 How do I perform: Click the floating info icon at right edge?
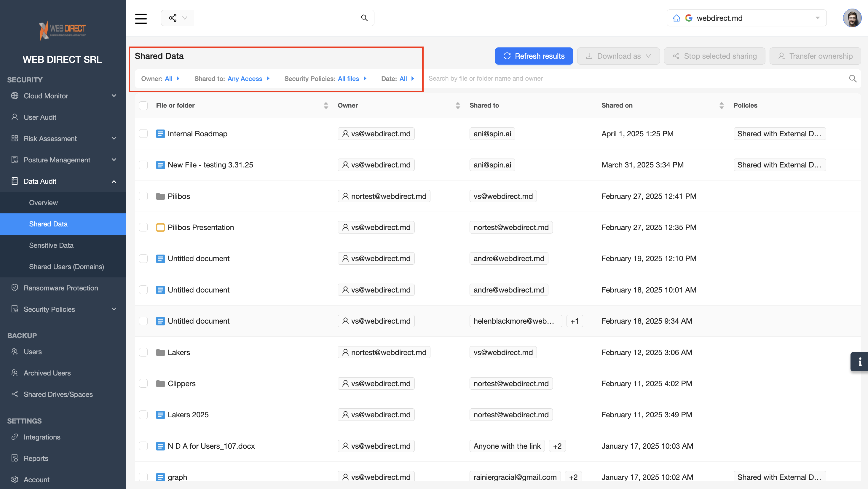coord(860,362)
